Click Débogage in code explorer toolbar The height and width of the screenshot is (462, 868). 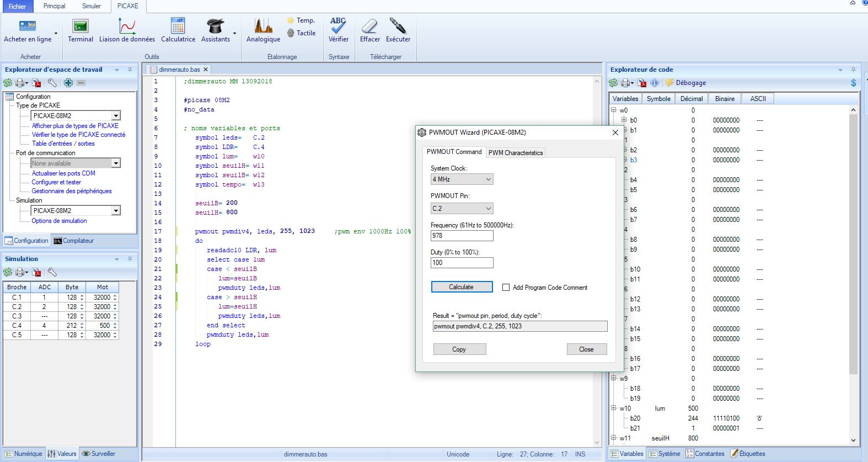685,83
